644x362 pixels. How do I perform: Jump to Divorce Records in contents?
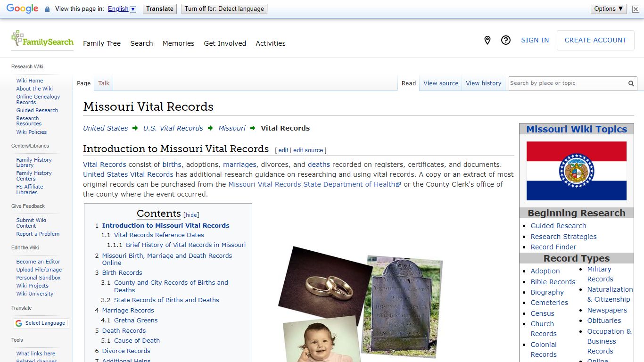[x=126, y=351]
